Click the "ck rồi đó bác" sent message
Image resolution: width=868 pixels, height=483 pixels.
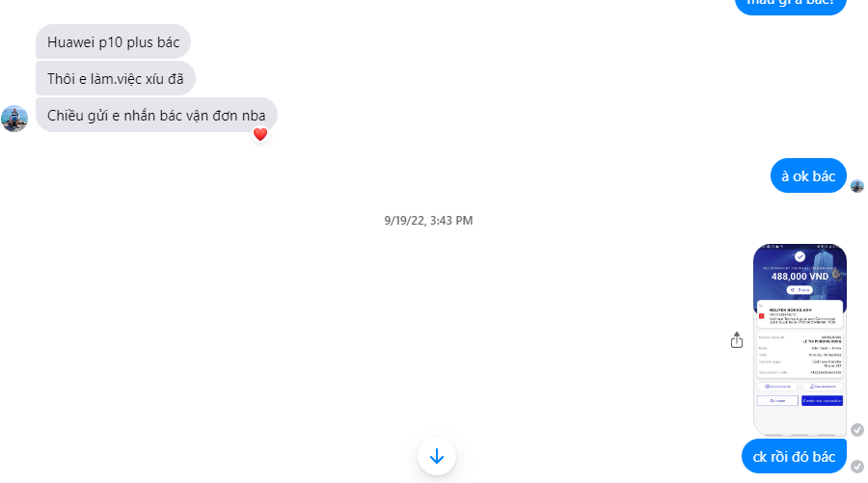coord(794,456)
